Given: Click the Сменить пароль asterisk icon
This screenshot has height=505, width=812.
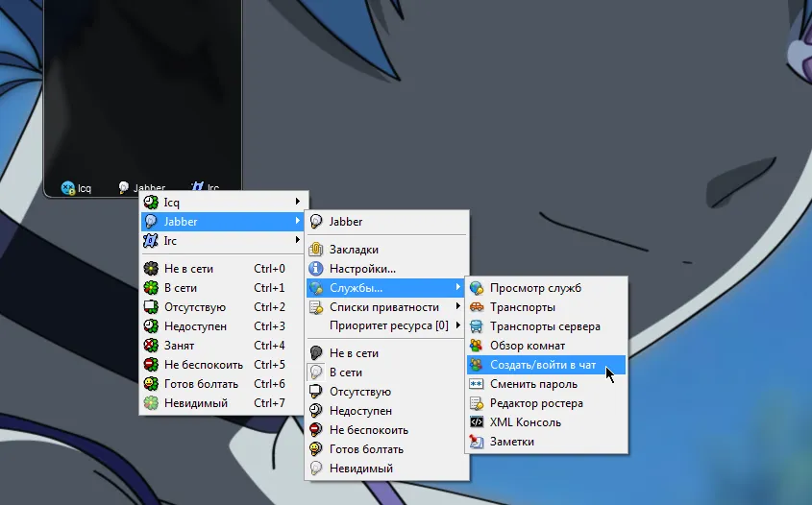Looking at the screenshot, I should tap(477, 384).
